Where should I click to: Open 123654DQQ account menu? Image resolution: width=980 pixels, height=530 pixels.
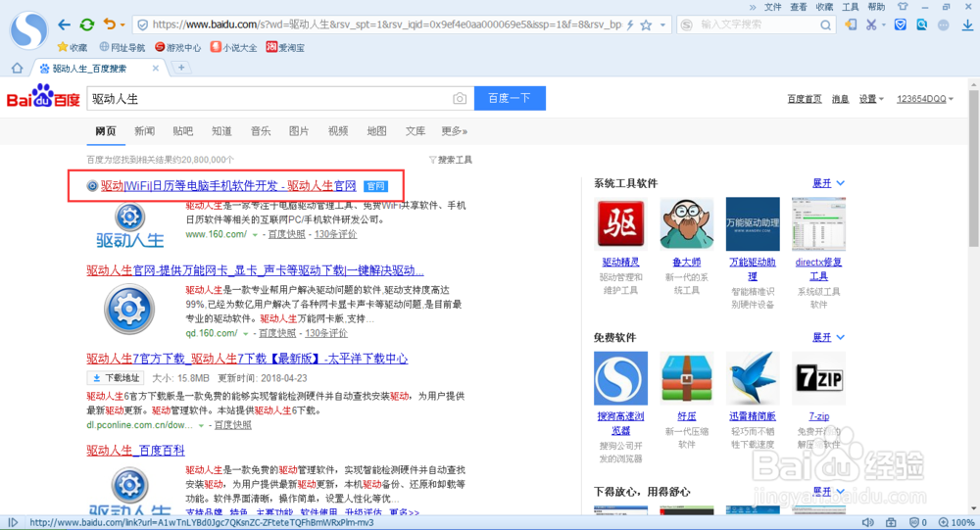[925, 99]
